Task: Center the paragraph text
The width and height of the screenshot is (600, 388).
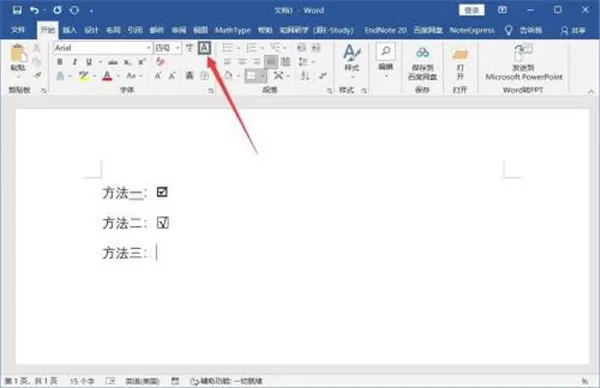Action: pos(242,62)
